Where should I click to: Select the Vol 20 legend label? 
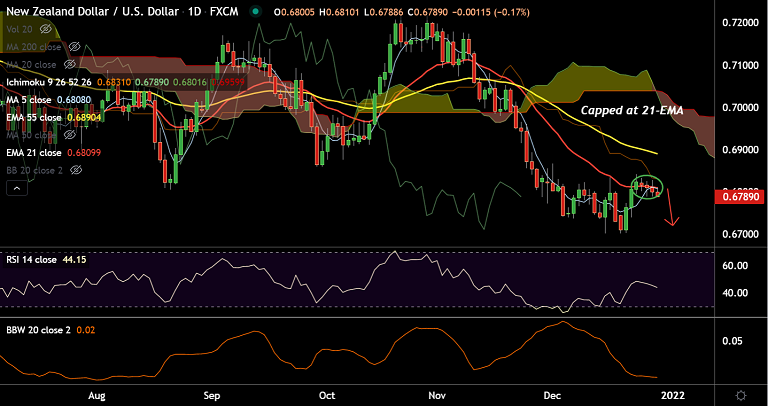point(20,29)
